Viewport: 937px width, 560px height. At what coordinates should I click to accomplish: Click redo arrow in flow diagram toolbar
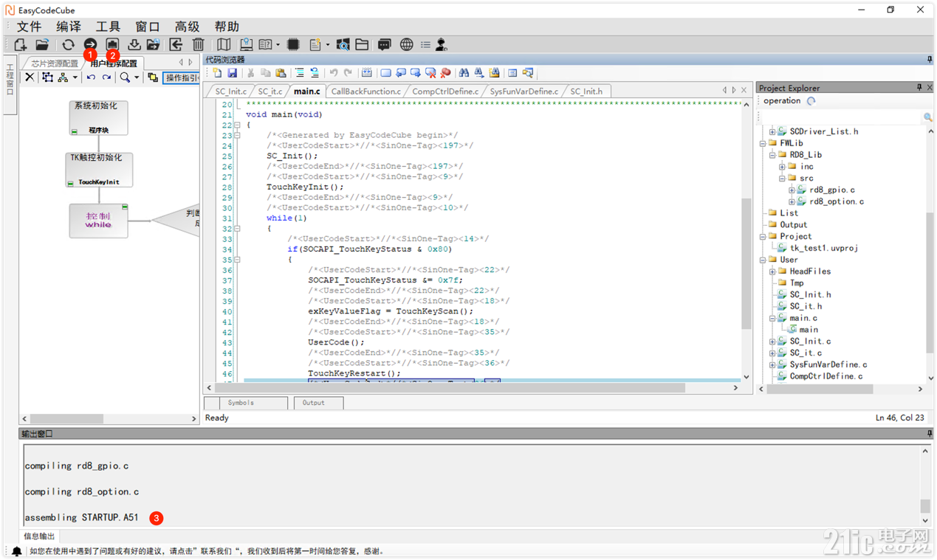click(x=106, y=77)
